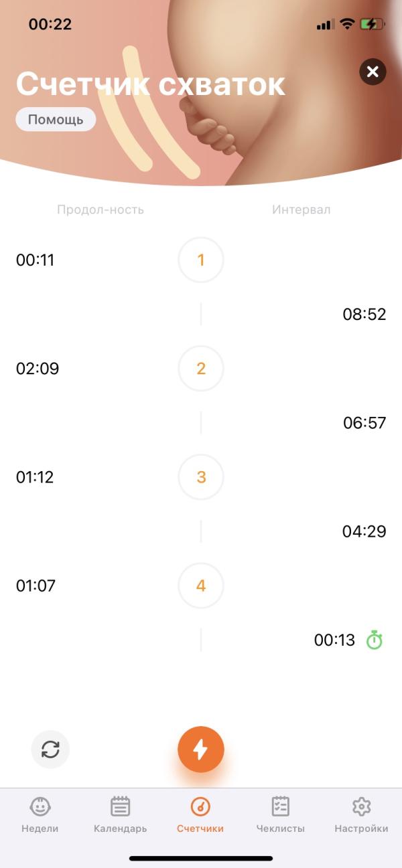Select contraction number 3 circle

click(201, 477)
